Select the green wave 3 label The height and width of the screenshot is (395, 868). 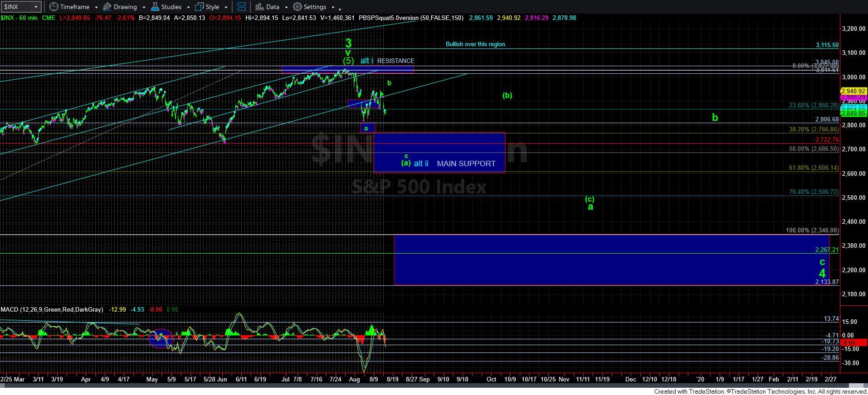(348, 43)
